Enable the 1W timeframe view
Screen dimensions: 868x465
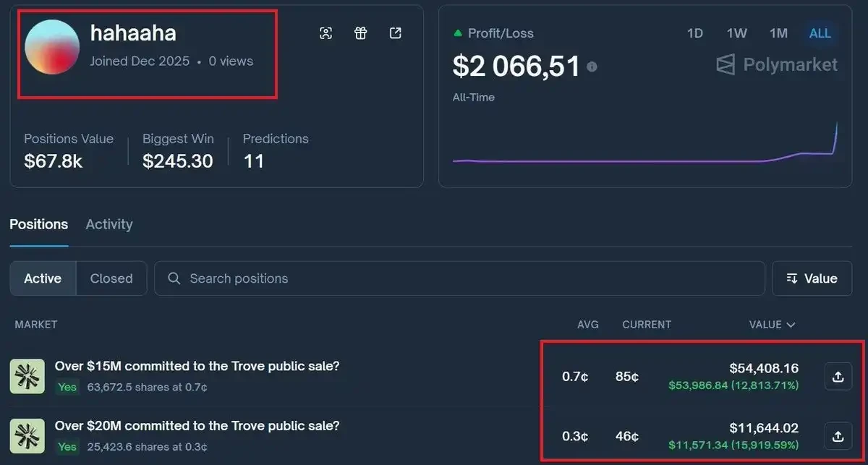[736, 33]
